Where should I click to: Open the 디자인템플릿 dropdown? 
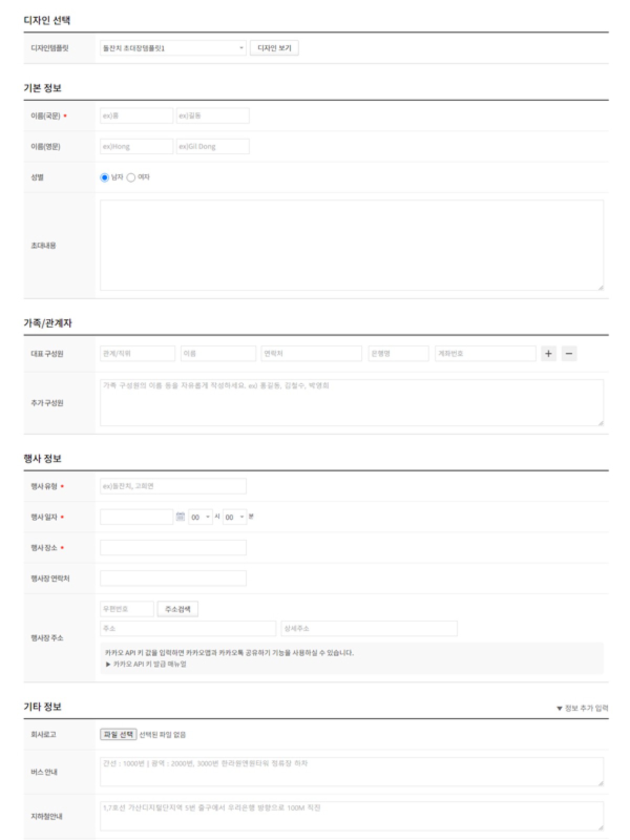[173, 48]
